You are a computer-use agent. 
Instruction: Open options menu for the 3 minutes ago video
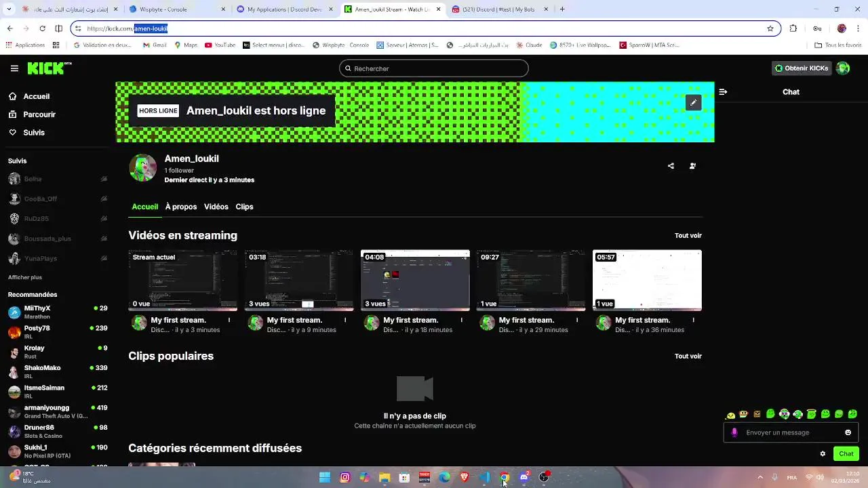coord(229,320)
